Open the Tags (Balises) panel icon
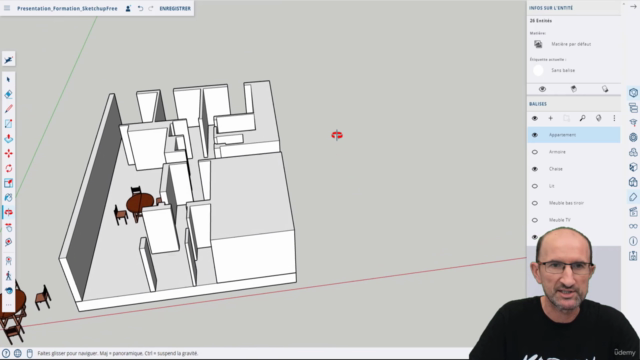Viewport: 640px width, 360px height. (633, 197)
